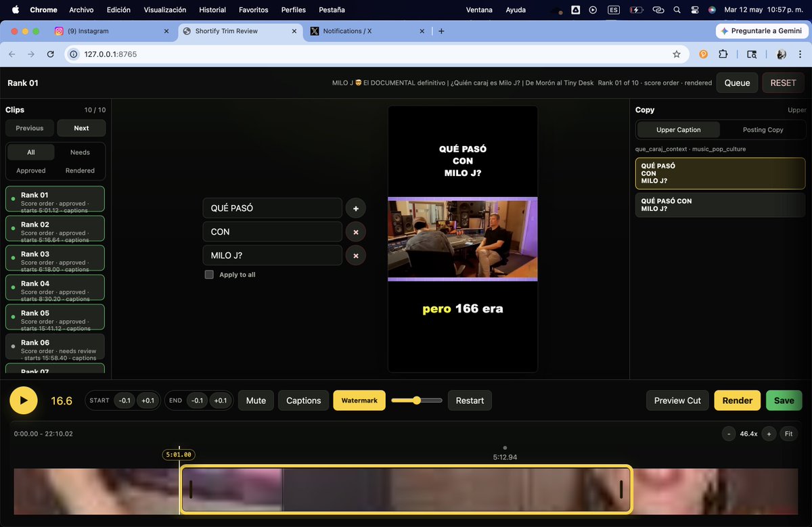Screen dimensions: 812x527
Task: Zoom out the timeline with minus button
Action: [x=728, y=434]
